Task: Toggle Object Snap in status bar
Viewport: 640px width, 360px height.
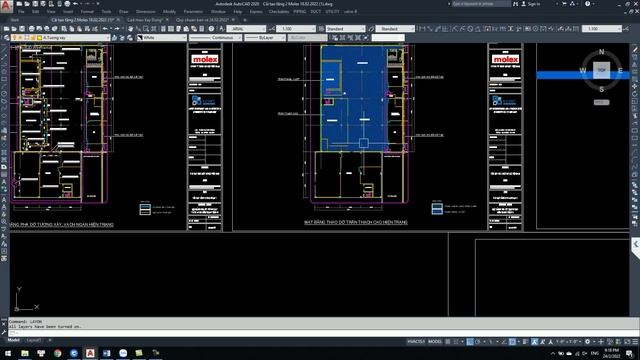Action: pyautogui.click(x=512, y=342)
